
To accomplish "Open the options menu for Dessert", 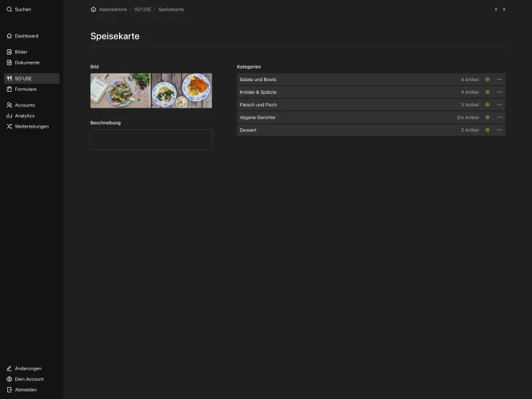I will 499,130.
